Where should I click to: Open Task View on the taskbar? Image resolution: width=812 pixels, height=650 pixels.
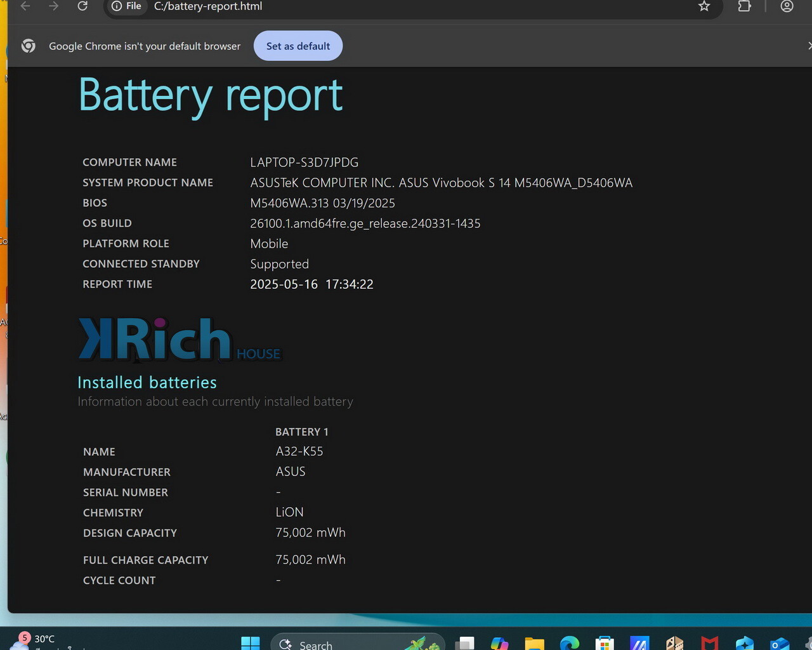click(x=465, y=643)
